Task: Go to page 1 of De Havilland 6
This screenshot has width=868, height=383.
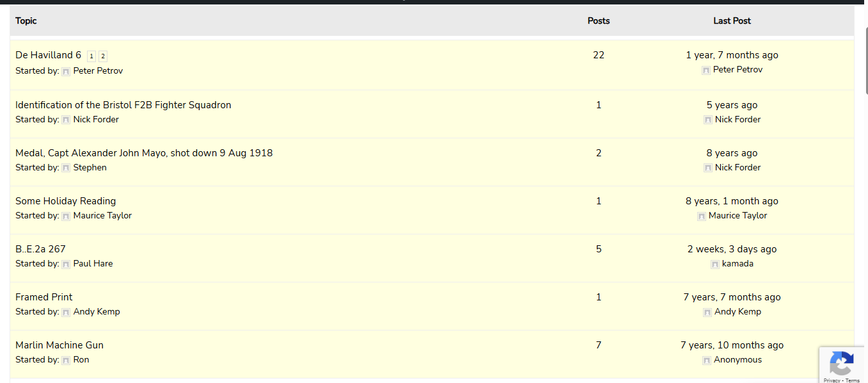Action: click(91, 56)
